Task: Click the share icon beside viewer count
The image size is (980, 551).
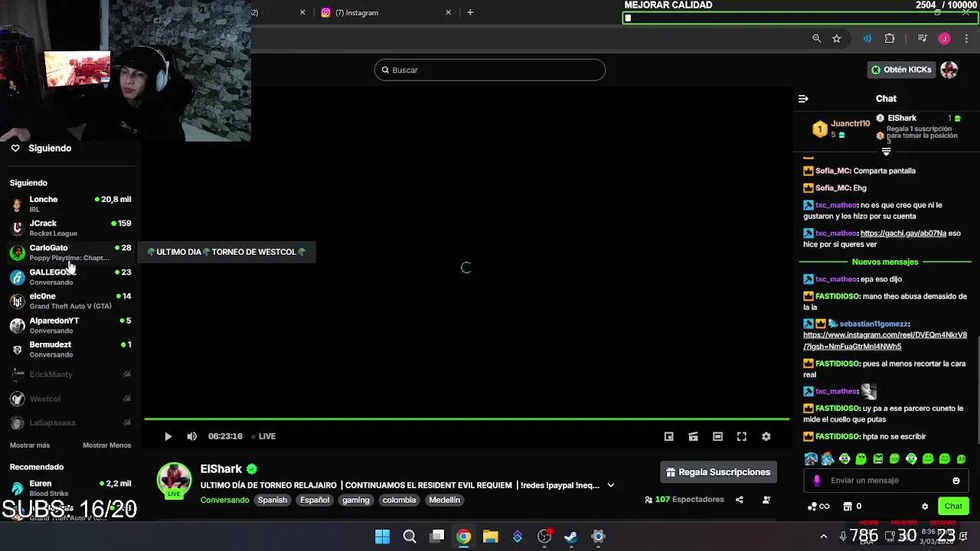Action: tap(740, 500)
